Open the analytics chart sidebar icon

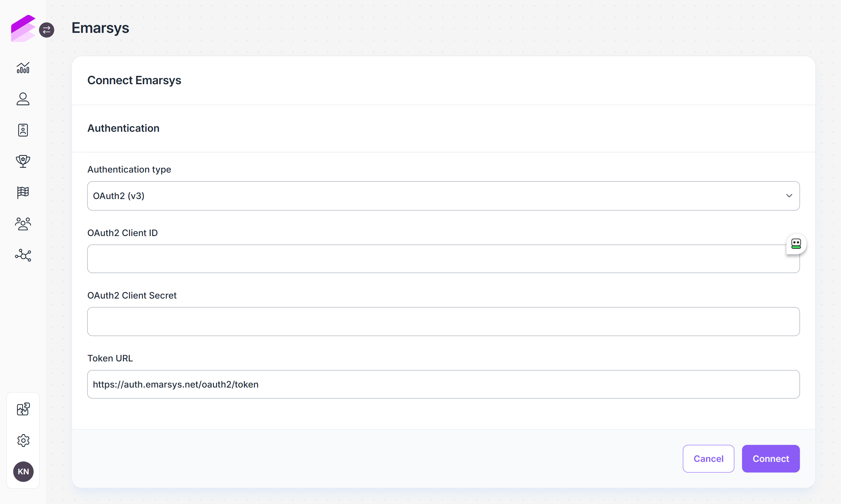click(23, 68)
